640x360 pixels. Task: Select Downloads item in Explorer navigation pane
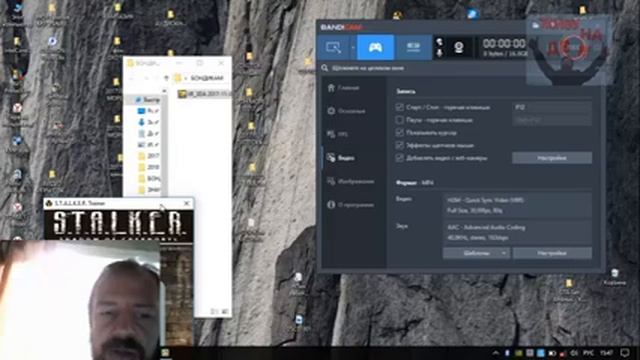pyautogui.click(x=149, y=122)
